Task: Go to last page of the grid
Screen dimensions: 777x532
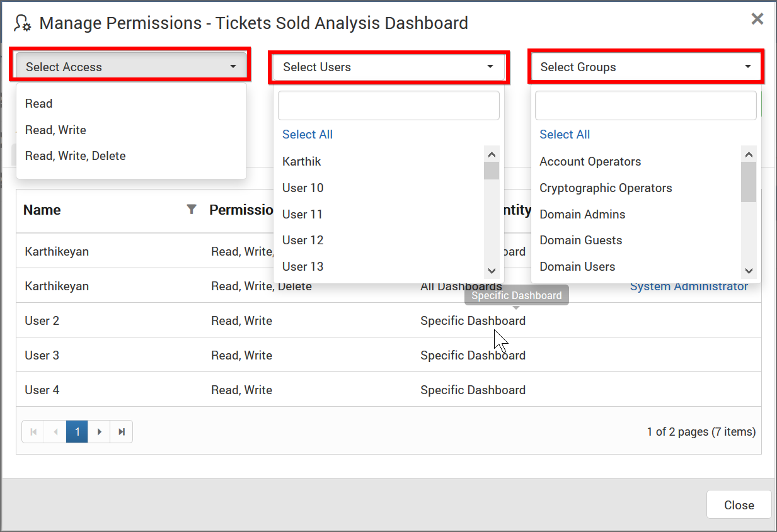Action: (122, 432)
